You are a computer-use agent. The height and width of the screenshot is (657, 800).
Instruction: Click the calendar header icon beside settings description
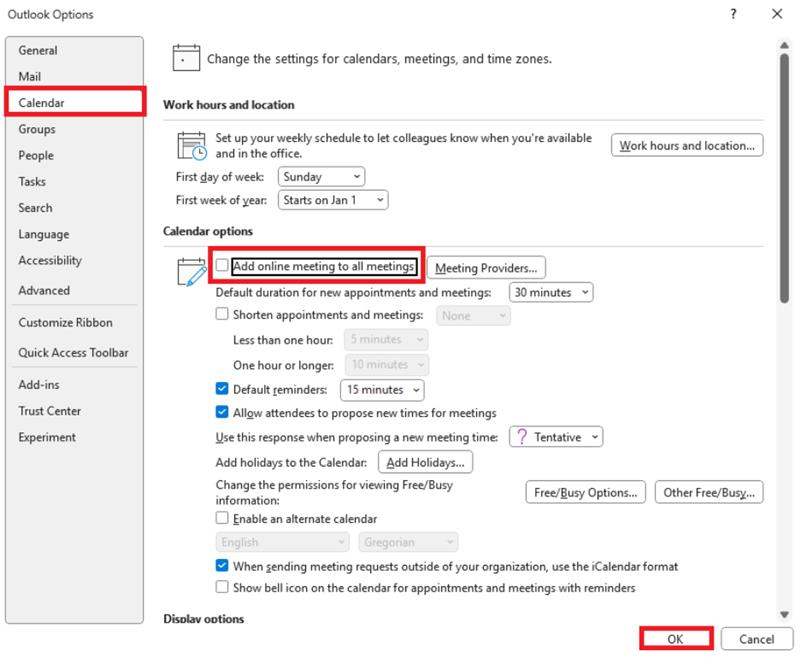pyautogui.click(x=186, y=58)
